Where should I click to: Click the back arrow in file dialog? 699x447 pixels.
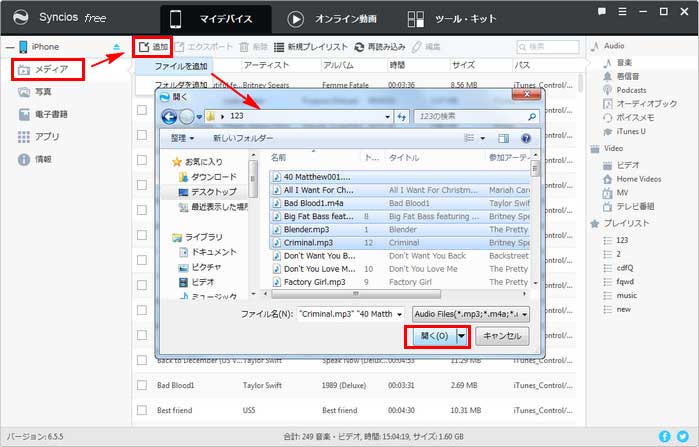click(169, 117)
